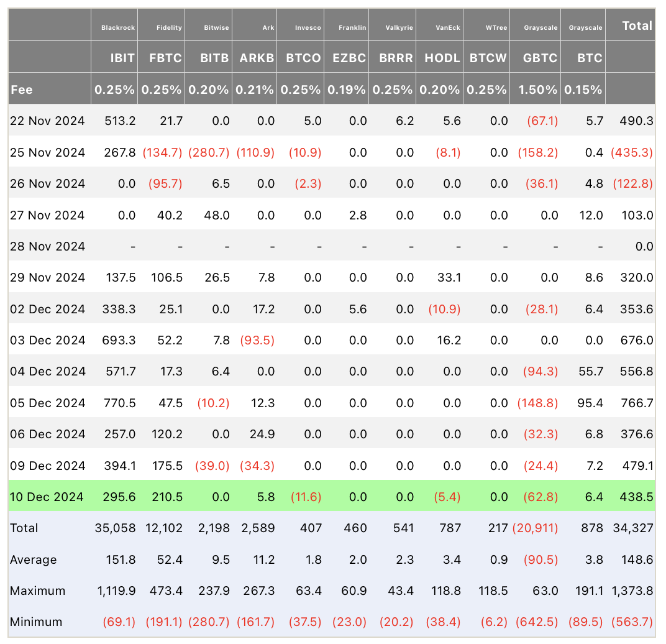Click the Franklin issuer label
The image size is (666, 644).
tap(352, 27)
